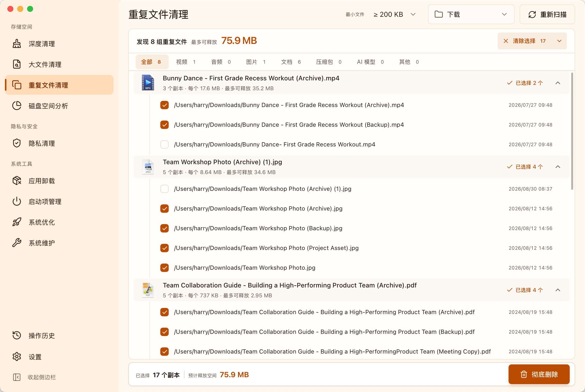The height and width of the screenshot is (392, 585).
Task: Select the AI 模型 tab
Action: 370,62
